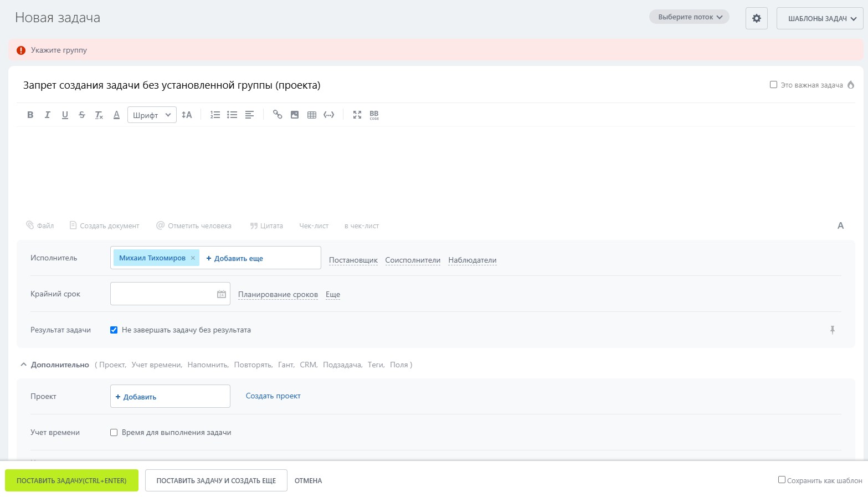Mark task as important checkbox

773,85
